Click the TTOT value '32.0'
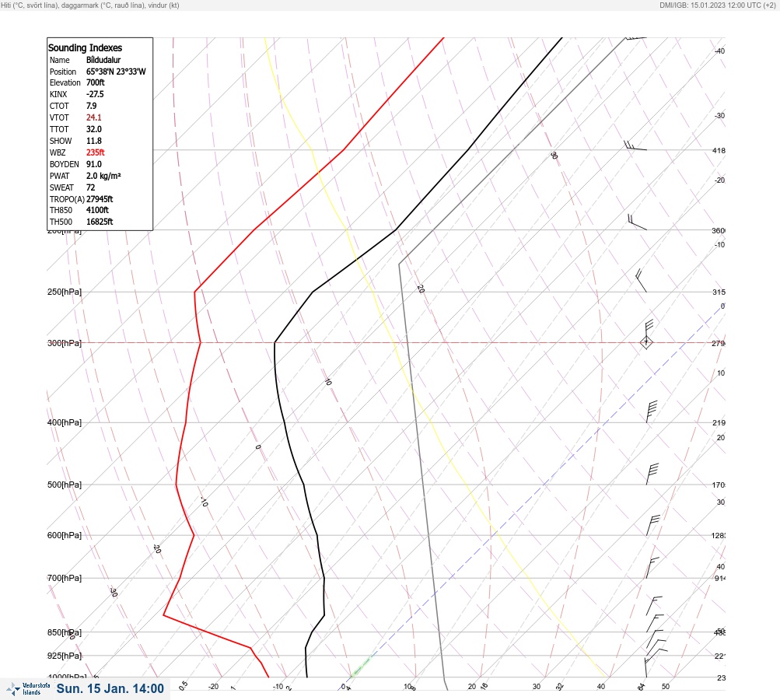780x700 pixels. (94, 129)
